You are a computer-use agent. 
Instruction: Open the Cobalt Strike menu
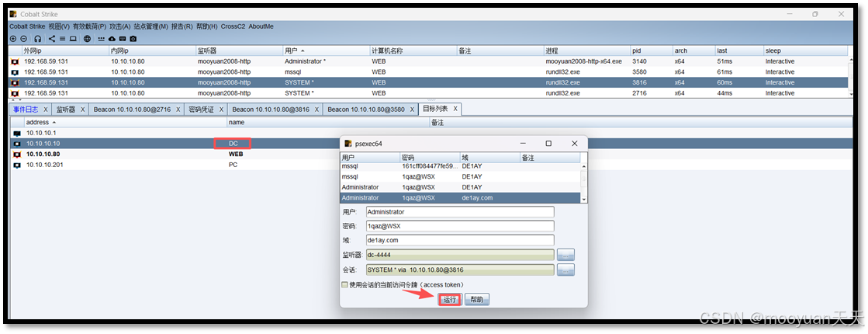[x=27, y=26]
